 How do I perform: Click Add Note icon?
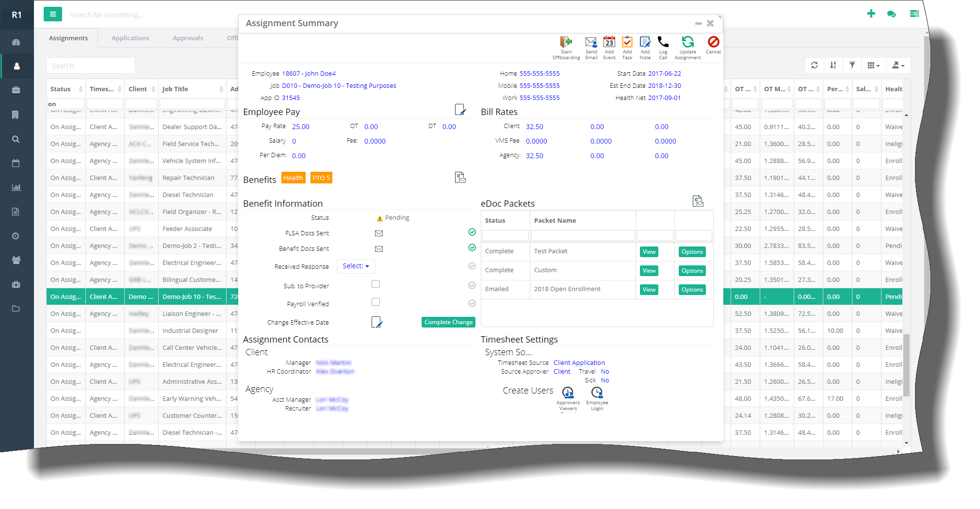tap(645, 42)
